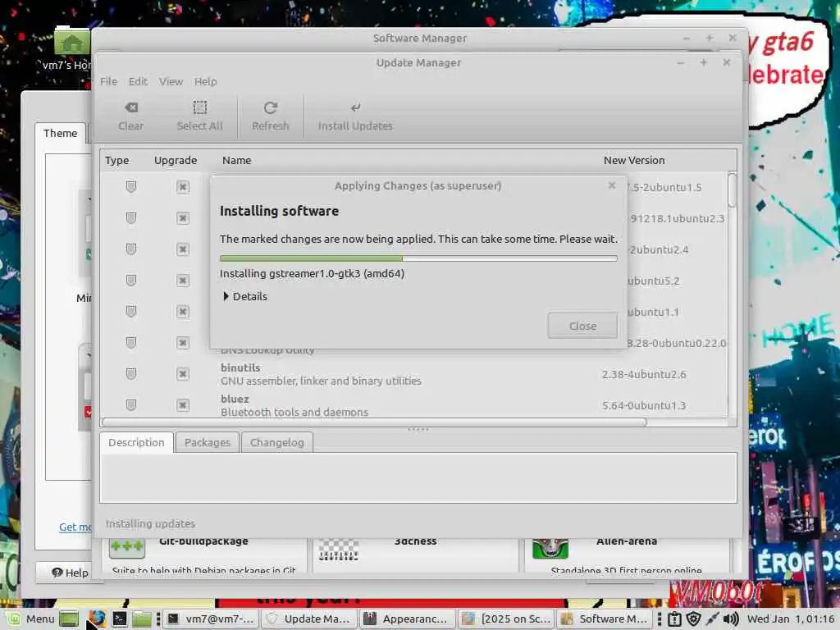Click the Help button in Appearance window

pyautogui.click(x=70, y=573)
